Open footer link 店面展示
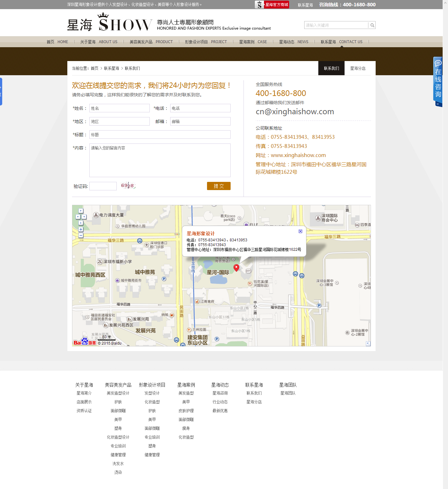 pyautogui.click(x=84, y=402)
